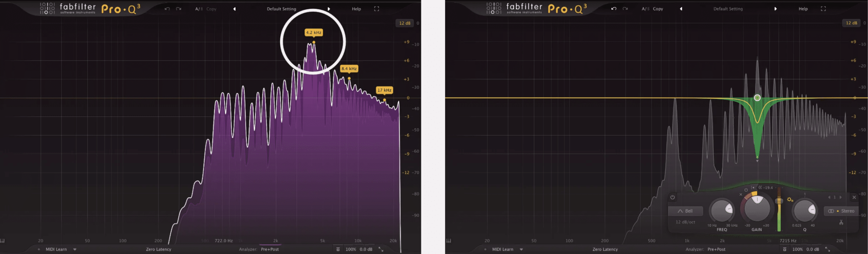This screenshot has width=868, height=254.
Task: Go to previous preset in left window
Action: coord(234,9)
